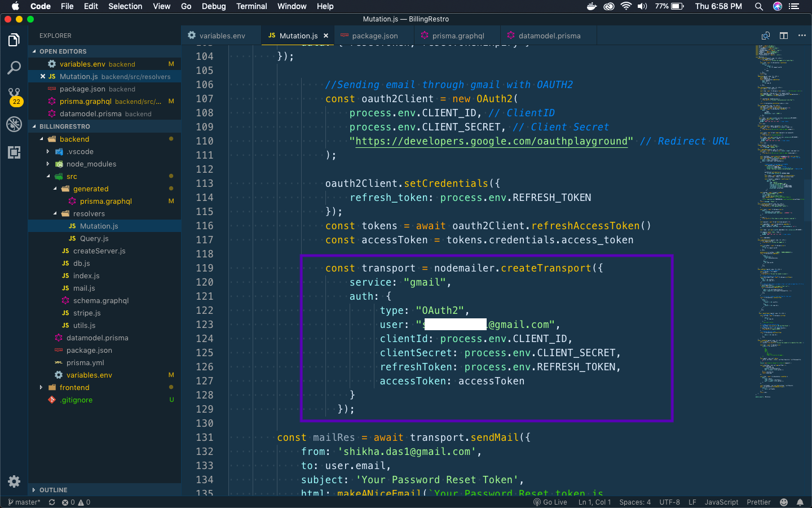The height and width of the screenshot is (508, 812).
Task: Expand the .vscode folder
Action: click(x=48, y=151)
